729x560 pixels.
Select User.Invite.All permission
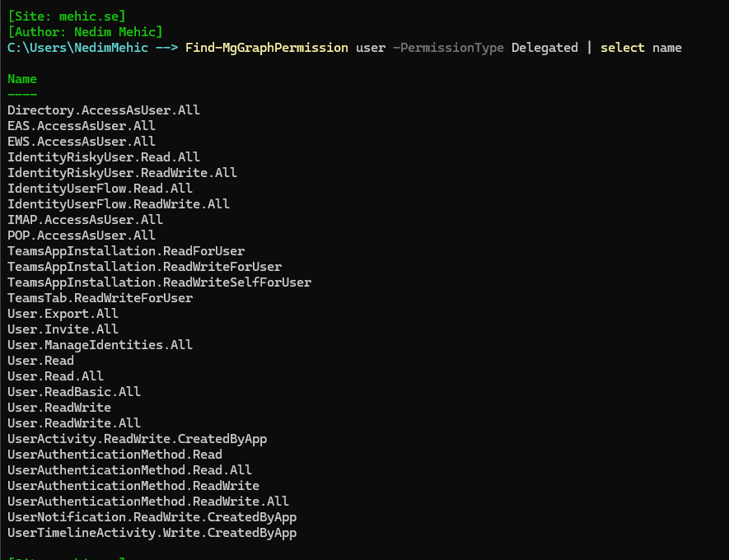tap(63, 329)
